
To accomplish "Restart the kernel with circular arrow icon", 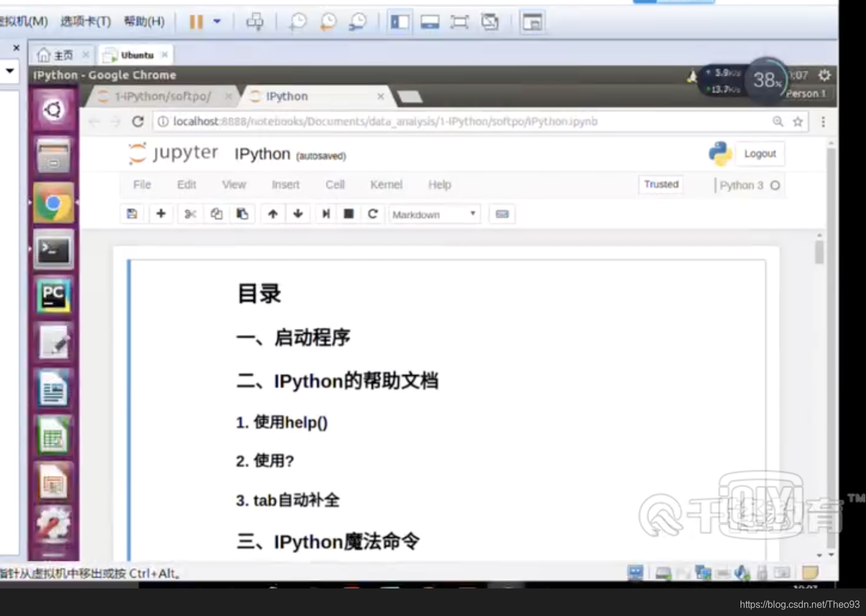I will [372, 214].
